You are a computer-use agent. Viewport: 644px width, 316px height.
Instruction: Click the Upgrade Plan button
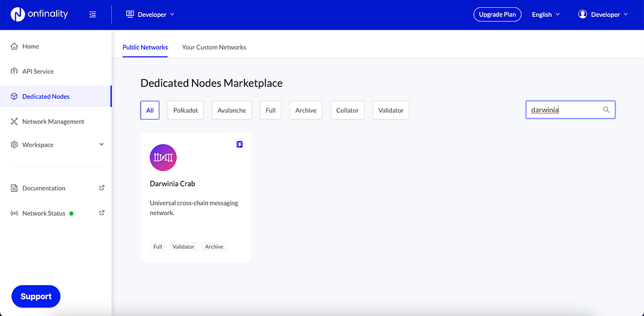point(497,15)
